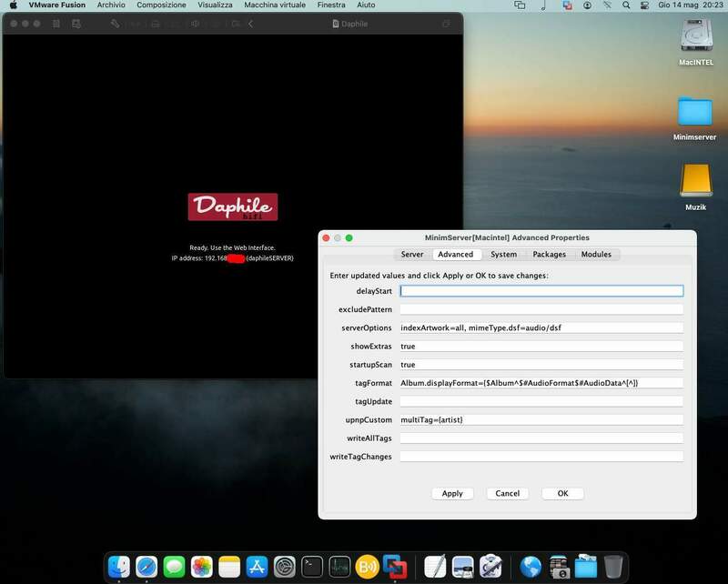Open the Finestra menu
Screen dimensions: 728x584
(x=331, y=5)
